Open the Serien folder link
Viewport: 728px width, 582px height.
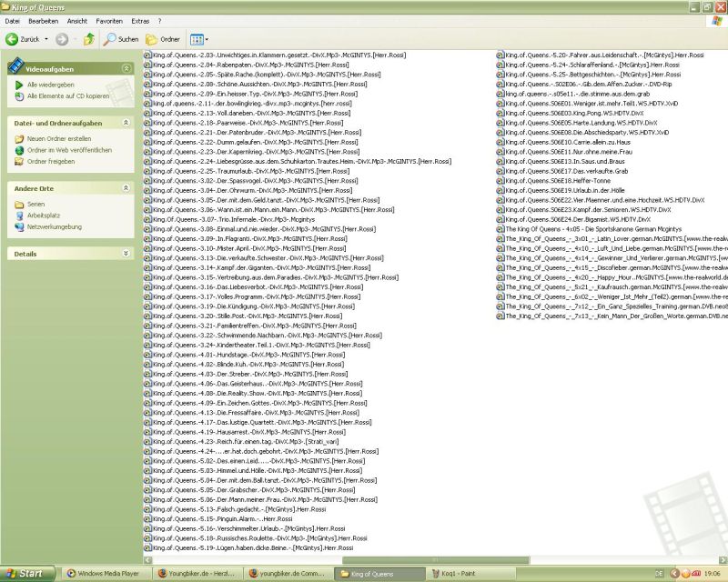tap(35, 204)
